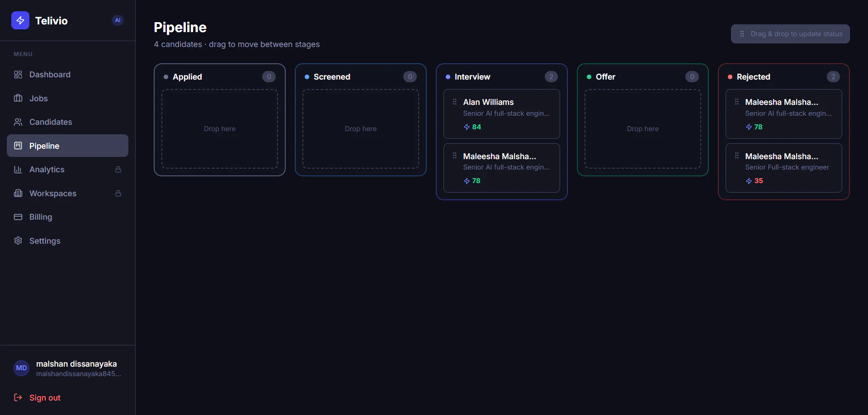This screenshot has height=415, width=868.
Task: Click the Jobs briefcase icon
Action: click(18, 98)
